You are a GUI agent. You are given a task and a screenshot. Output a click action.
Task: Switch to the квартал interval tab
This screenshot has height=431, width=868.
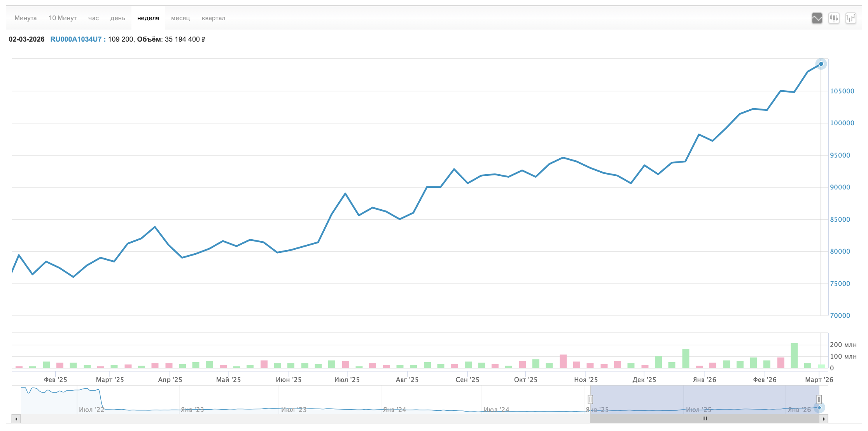(x=213, y=18)
